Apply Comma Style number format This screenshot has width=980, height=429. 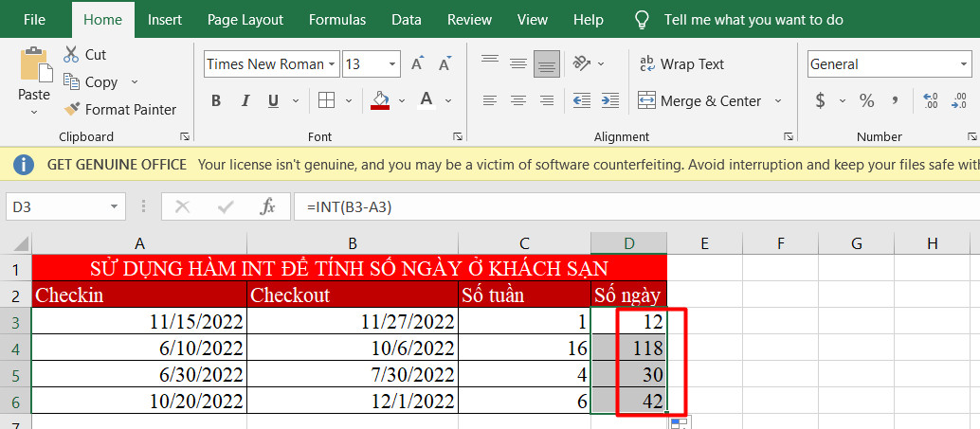tap(895, 100)
